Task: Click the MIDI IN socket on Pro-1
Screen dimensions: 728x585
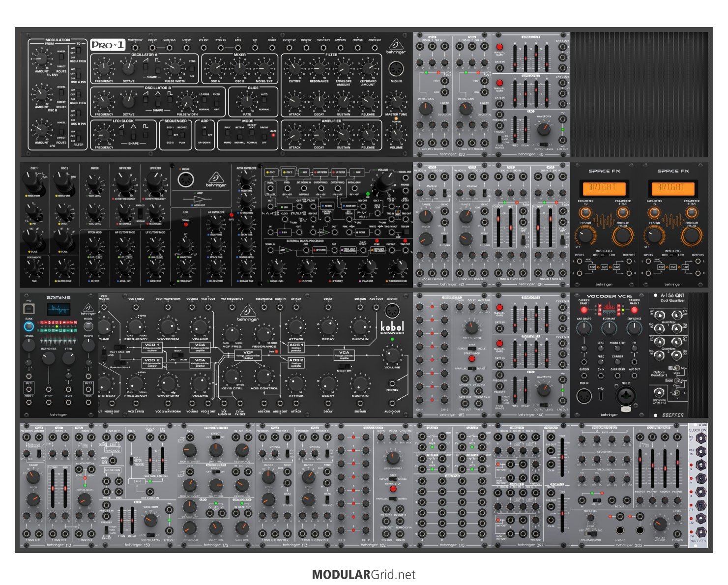Action: coord(396,69)
